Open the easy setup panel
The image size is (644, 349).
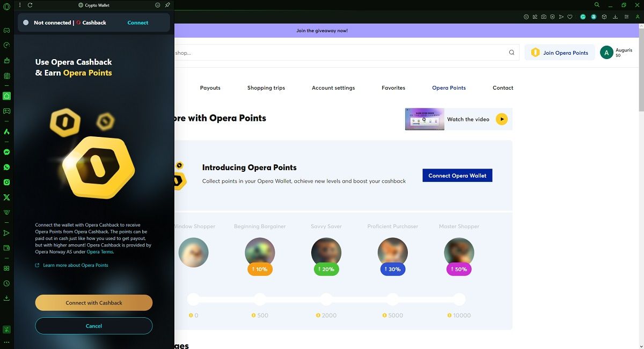click(626, 17)
